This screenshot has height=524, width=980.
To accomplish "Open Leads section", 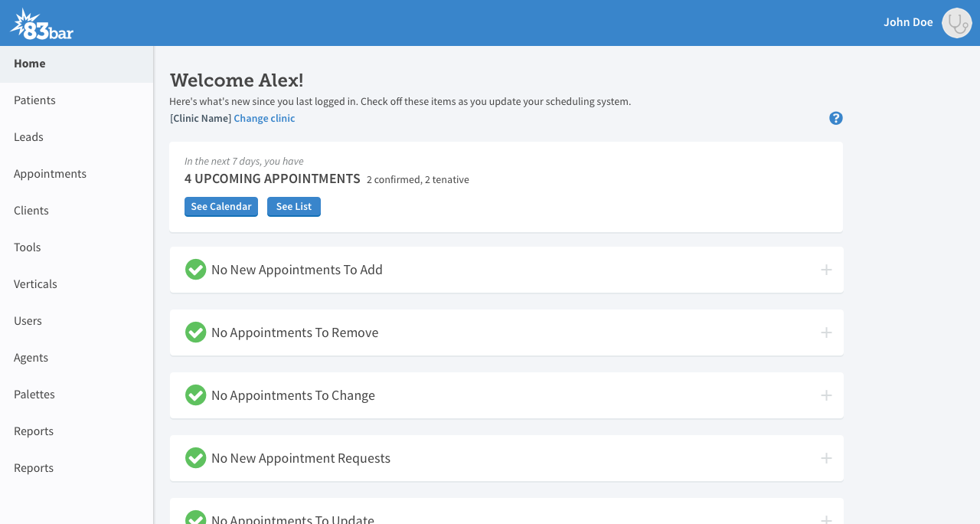I will coord(77,137).
